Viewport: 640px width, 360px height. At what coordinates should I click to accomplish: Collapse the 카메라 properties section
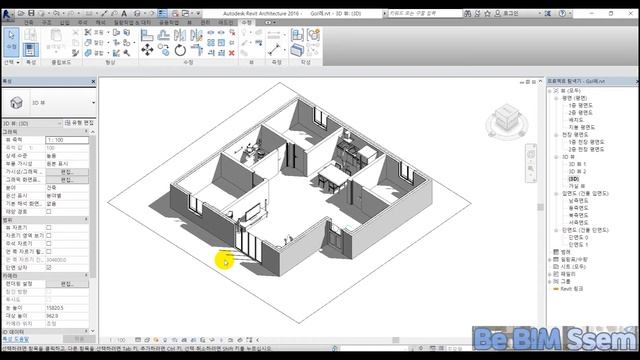click(x=86, y=276)
